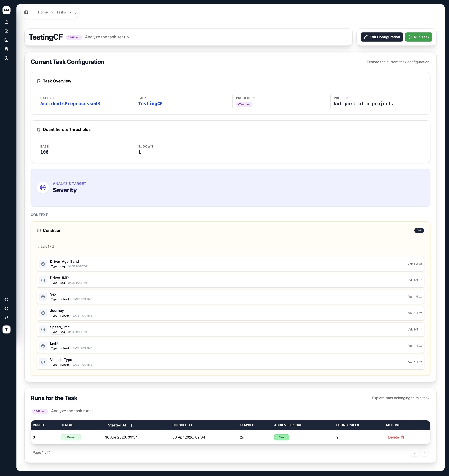This screenshot has height=476, width=449.
Task: Sort runs by the Started At arrows
Action: click(132, 425)
